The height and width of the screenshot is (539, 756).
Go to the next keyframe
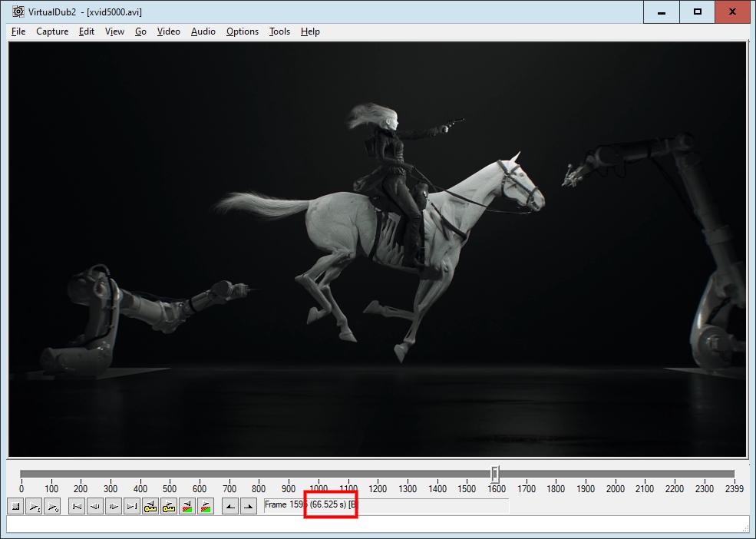[169, 506]
